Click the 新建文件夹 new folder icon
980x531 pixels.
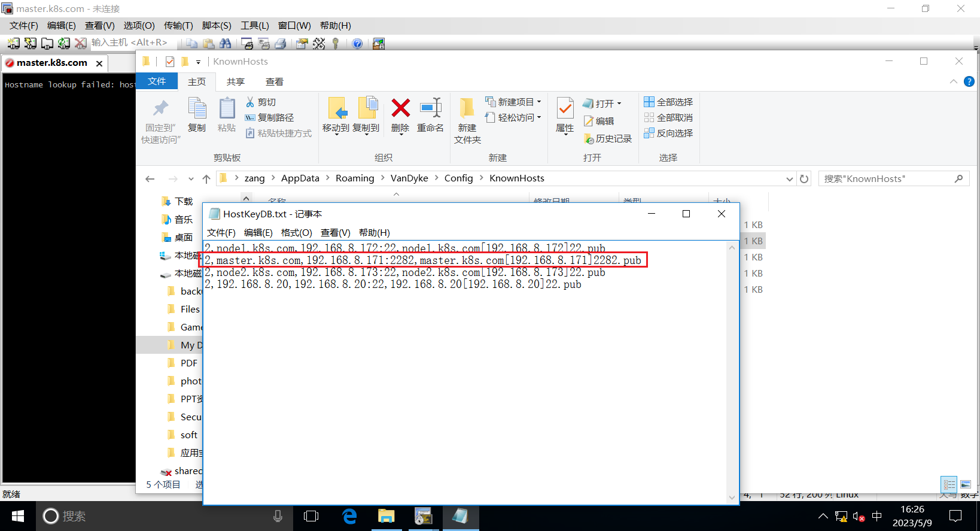(467, 120)
